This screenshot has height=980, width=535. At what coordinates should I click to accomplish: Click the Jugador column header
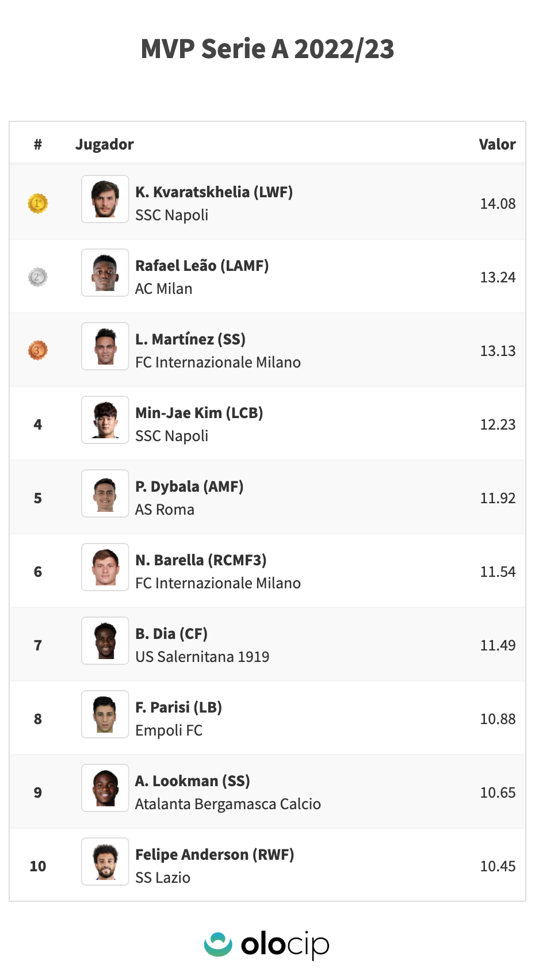pyautogui.click(x=105, y=144)
